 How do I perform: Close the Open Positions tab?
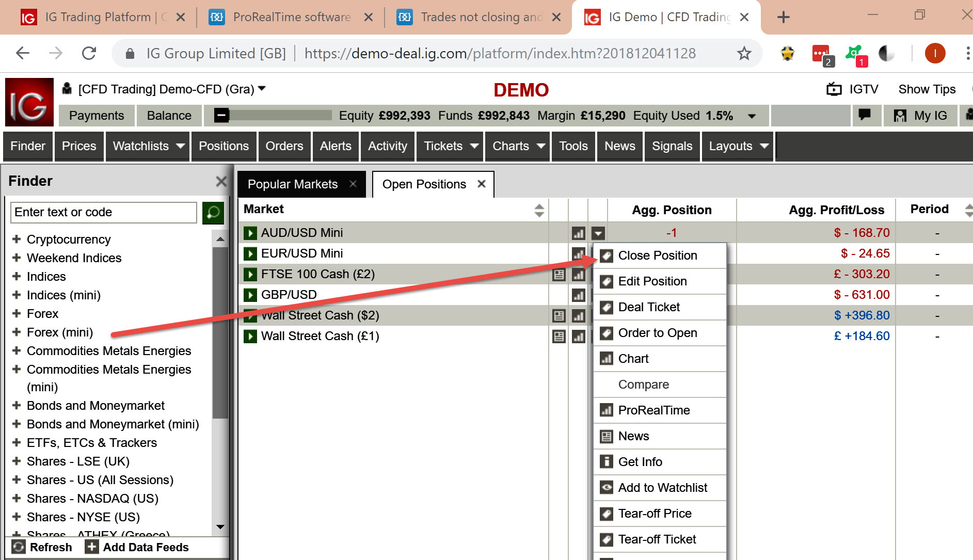click(482, 184)
